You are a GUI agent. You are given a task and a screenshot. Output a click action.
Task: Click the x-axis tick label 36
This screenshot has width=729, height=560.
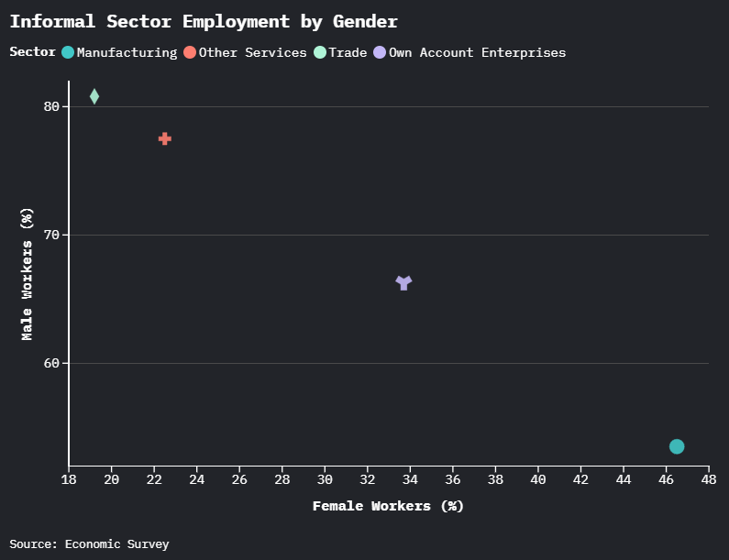[x=453, y=479]
